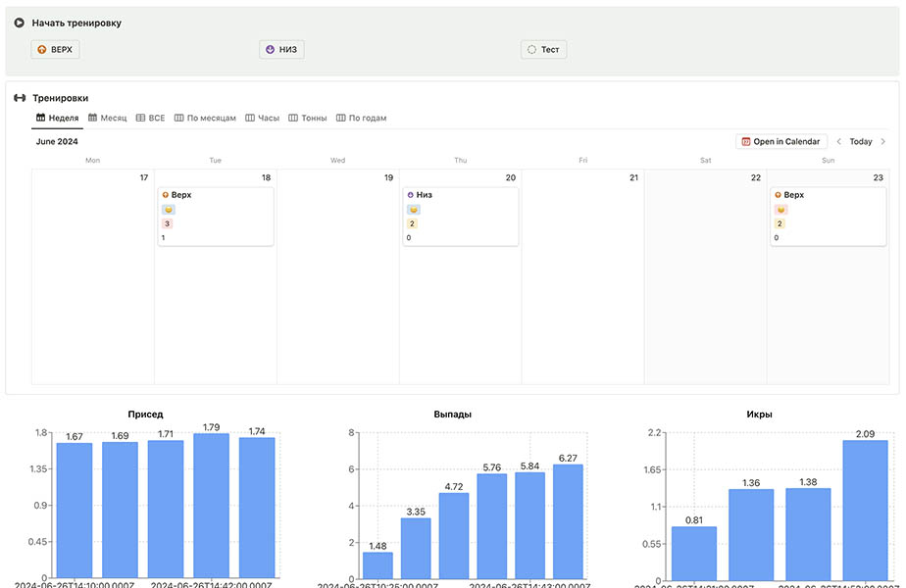Select the Тонны view tab
The height and width of the screenshot is (588, 906).
pos(308,118)
